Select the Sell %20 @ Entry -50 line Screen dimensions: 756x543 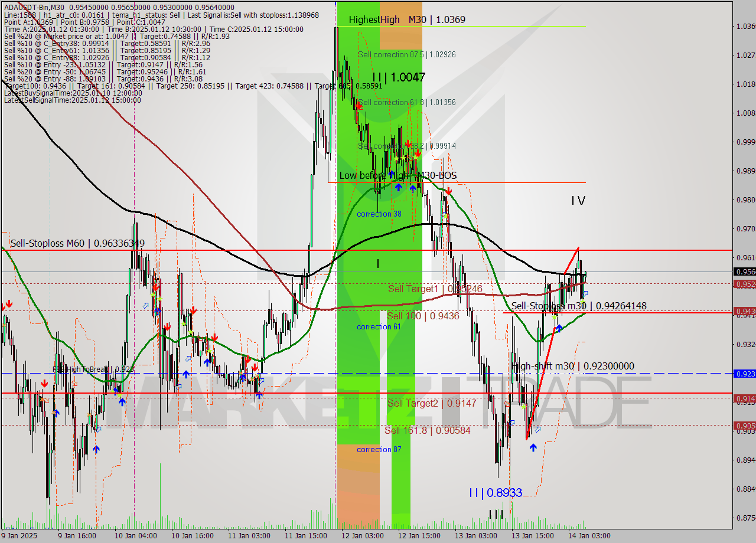105,71
